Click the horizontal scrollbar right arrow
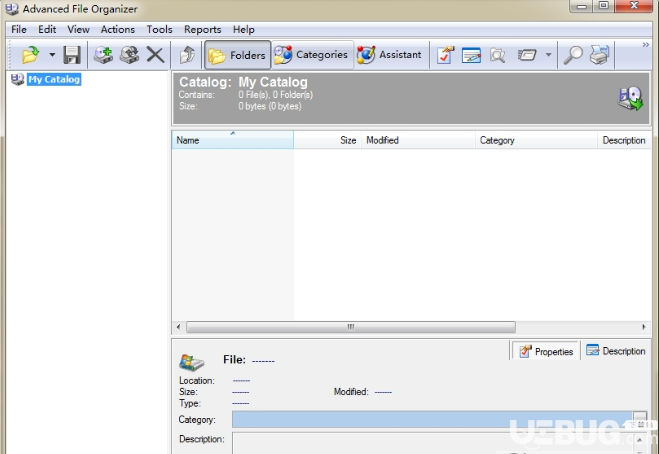Viewport: 659px width, 454px height. click(x=643, y=327)
